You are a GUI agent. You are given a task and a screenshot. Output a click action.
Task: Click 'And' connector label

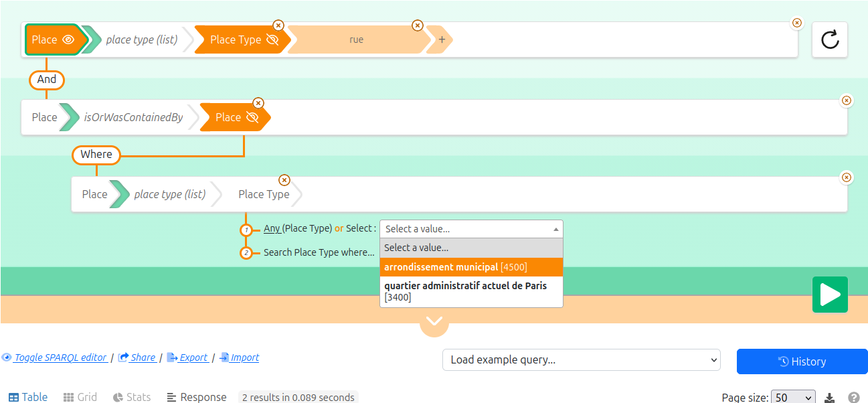[x=47, y=80]
